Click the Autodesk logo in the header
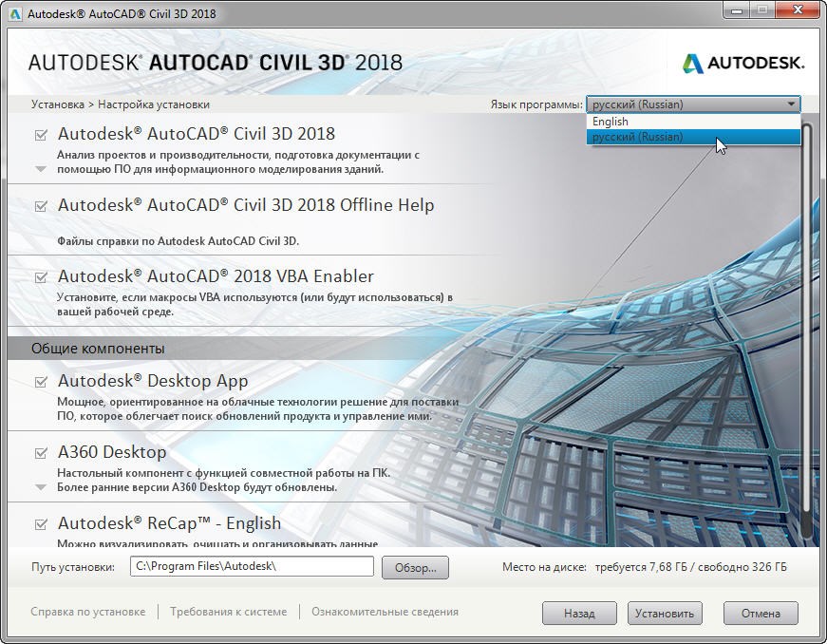Viewport: 827px width, 644px height. coord(743,64)
